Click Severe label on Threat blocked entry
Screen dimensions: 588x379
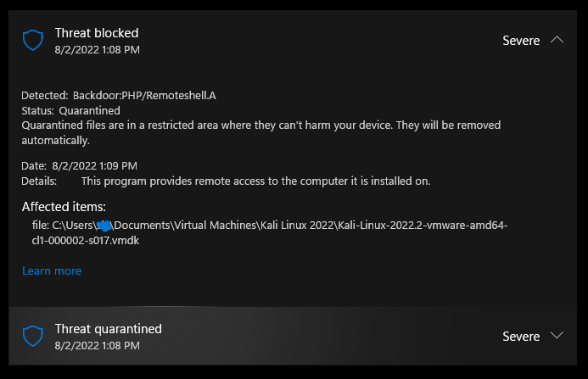tap(521, 41)
